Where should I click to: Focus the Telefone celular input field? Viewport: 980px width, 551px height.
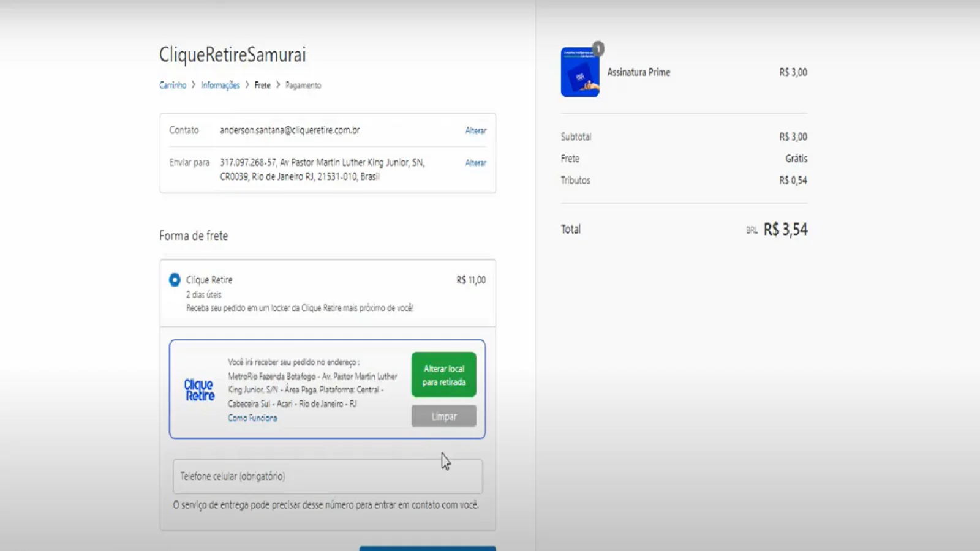(328, 476)
